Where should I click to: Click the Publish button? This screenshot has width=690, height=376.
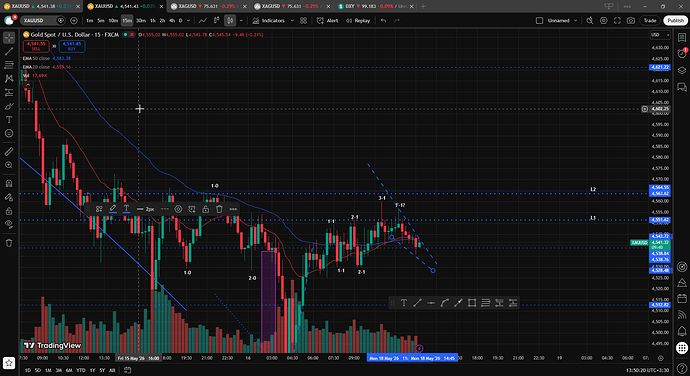click(675, 21)
